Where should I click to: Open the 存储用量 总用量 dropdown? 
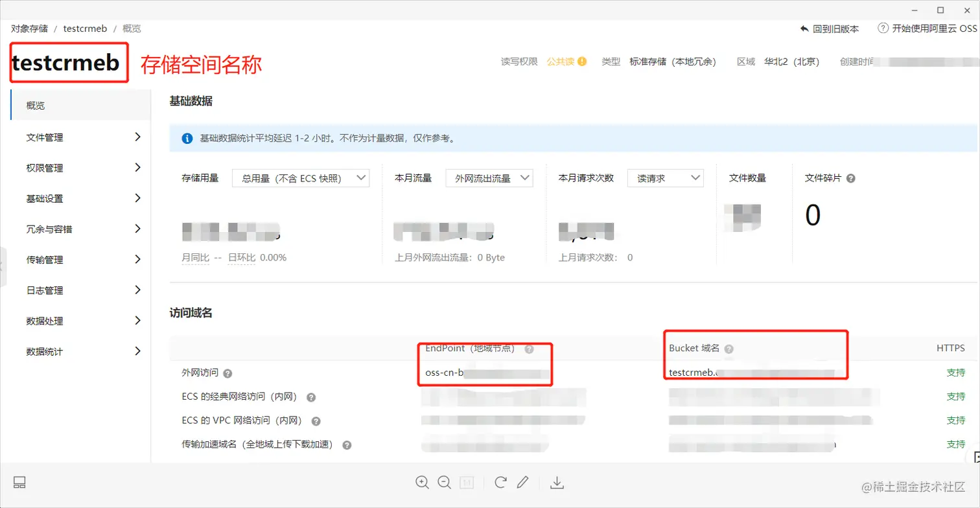point(301,178)
